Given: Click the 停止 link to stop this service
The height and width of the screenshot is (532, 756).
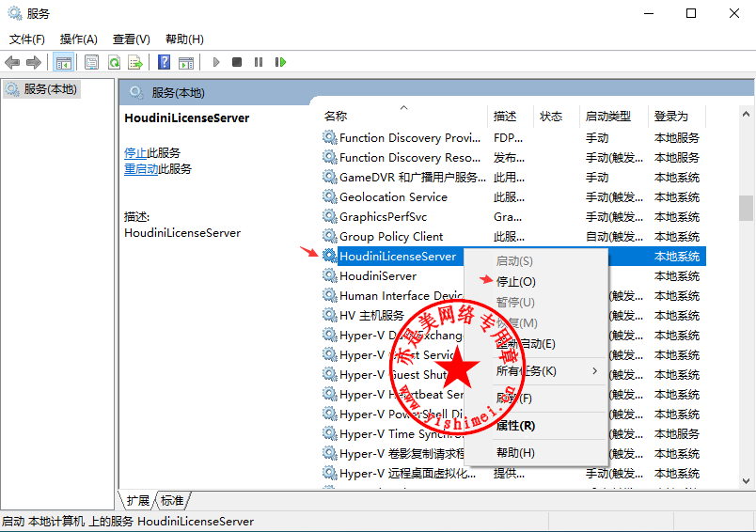Looking at the screenshot, I should point(135,153).
